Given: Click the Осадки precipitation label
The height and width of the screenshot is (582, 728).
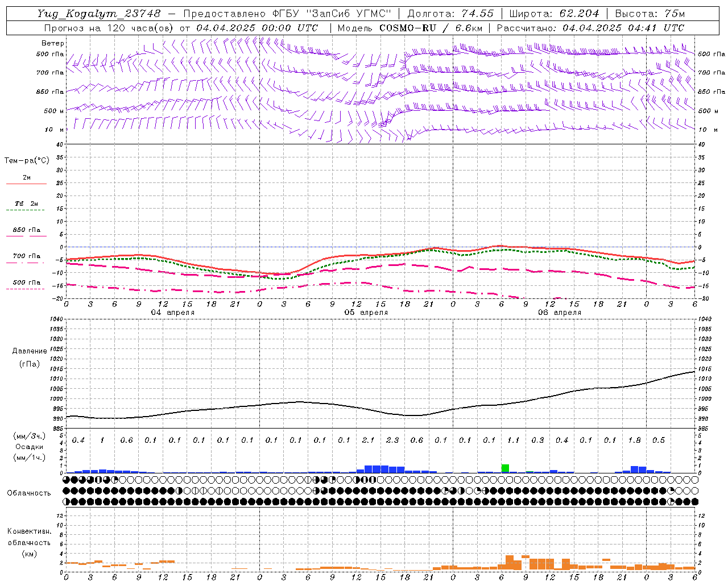Looking at the screenshot, I should pos(29,447).
